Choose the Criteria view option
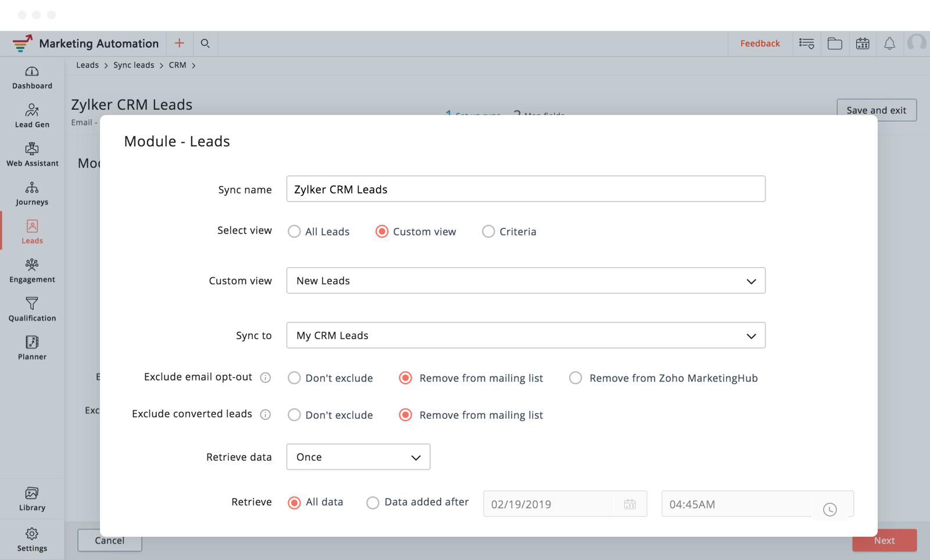Viewport: 930px width, 560px height. coord(488,232)
